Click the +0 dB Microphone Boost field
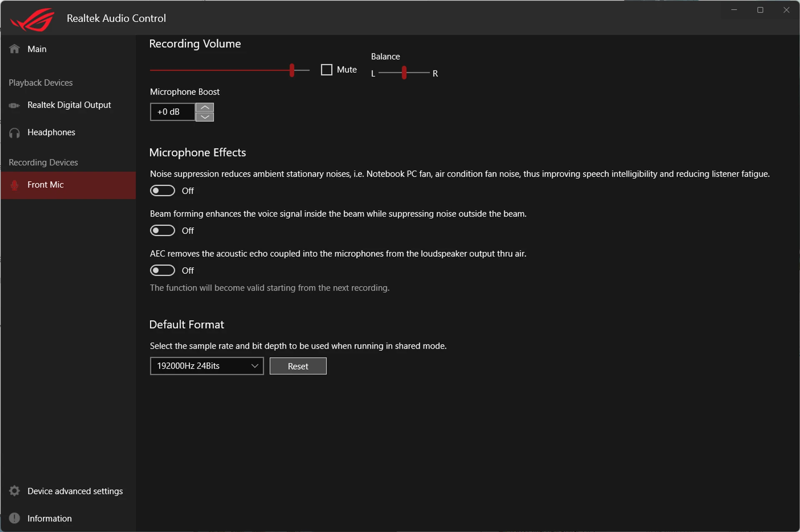The image size is (800, 532). point(172,112)
